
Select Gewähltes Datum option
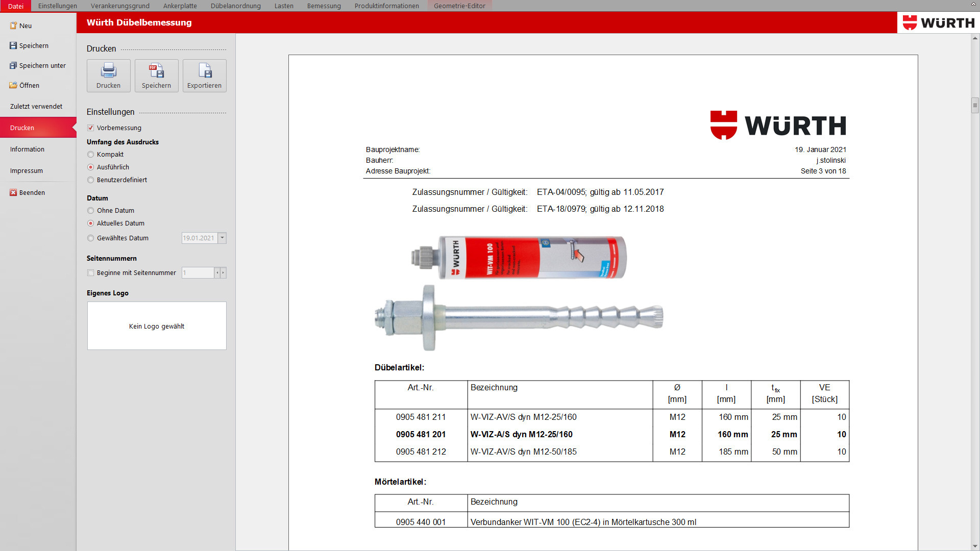[x=90, y=238]
